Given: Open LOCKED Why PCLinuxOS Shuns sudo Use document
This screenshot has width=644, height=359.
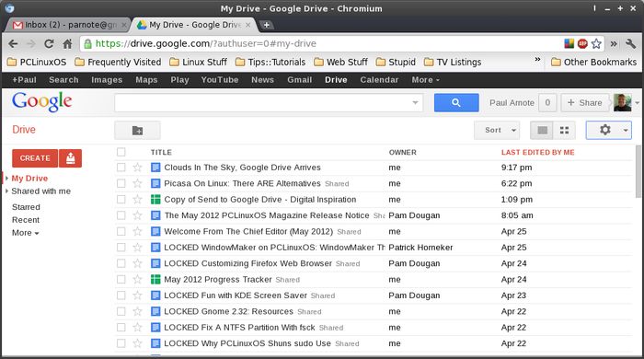Looking at the screenshot, I should (247, 343).
